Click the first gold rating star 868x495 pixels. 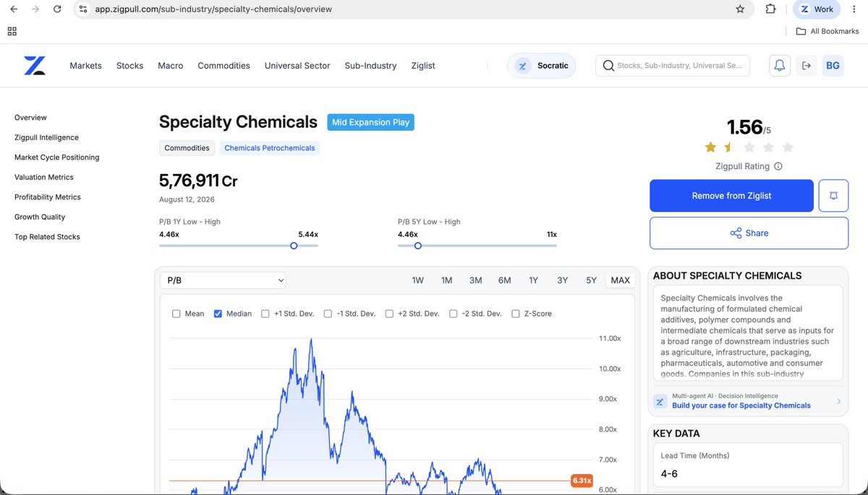click(710, 147)
